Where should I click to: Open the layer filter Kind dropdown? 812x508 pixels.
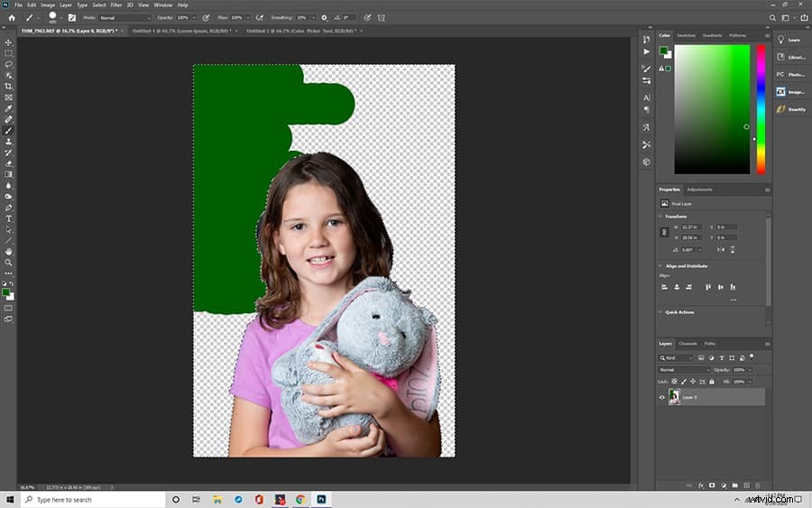tap(675, 358)
